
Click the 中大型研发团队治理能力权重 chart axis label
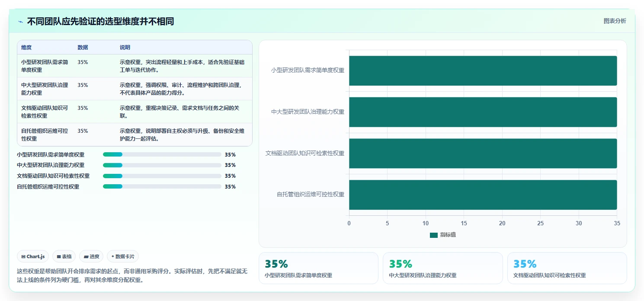[308, 112]
